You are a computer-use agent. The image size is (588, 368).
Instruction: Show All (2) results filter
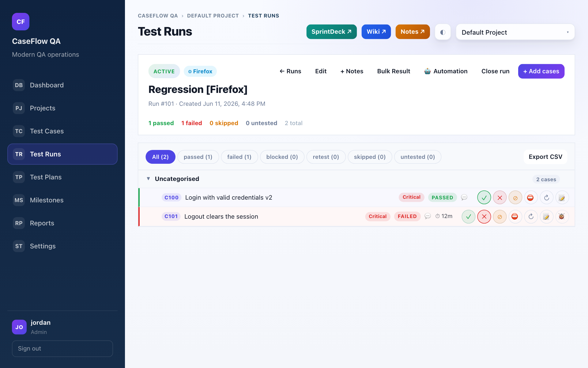[160, 157]
